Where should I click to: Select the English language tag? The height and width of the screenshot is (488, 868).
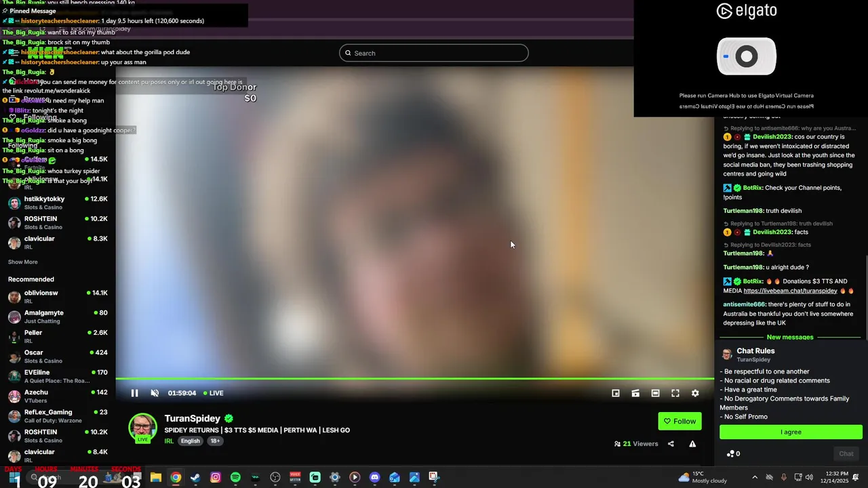(x=191, y=441)
